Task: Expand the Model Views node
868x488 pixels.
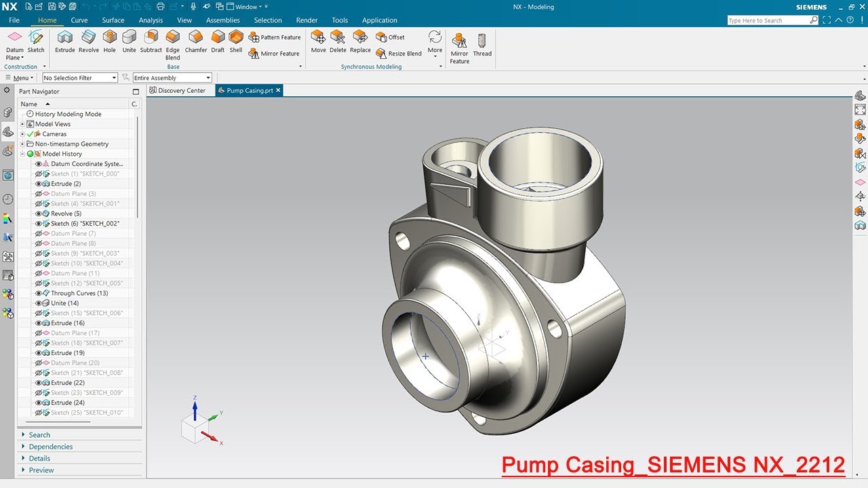Action: pyautogui.click(x=22, y=124)
